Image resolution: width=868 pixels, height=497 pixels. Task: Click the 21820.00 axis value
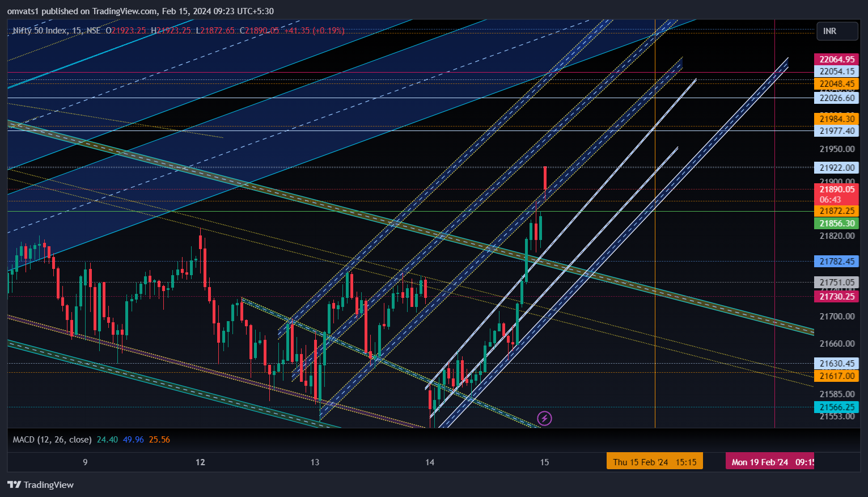(x=837, y=236)
